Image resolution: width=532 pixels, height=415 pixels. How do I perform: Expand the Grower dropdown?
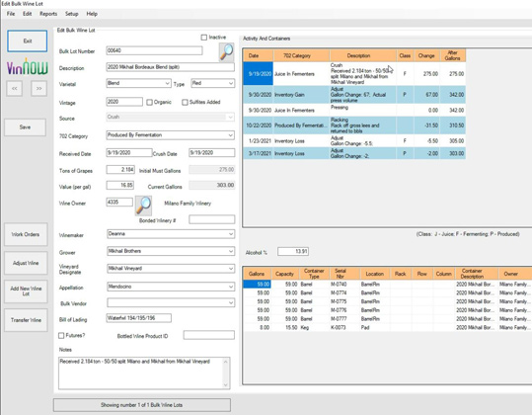click(171, 251)
